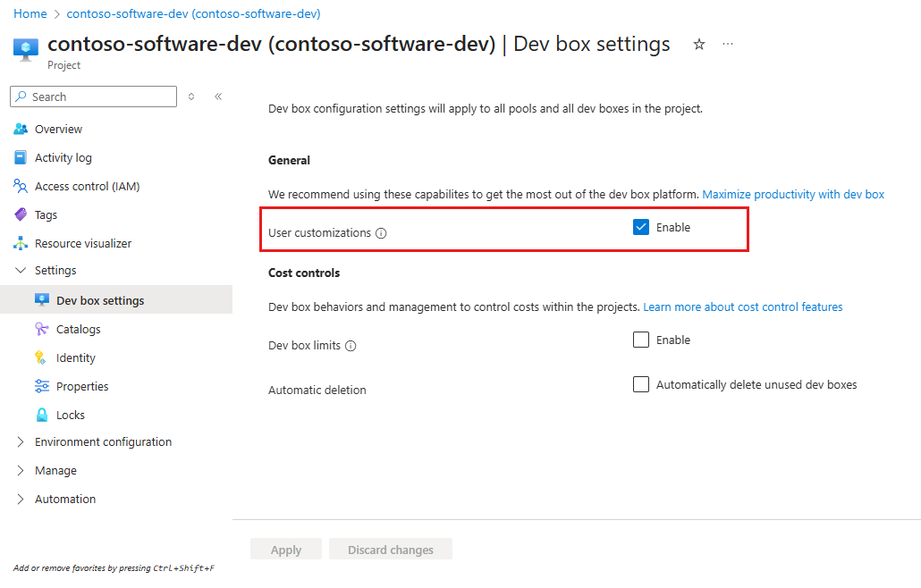Open the more options ellipsis

tap(728, 44)
